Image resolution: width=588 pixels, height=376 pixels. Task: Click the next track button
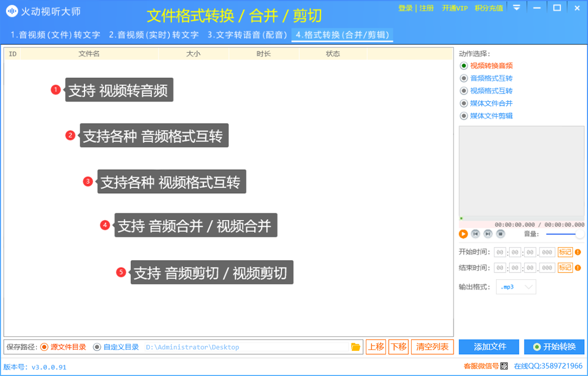point(488,234)
